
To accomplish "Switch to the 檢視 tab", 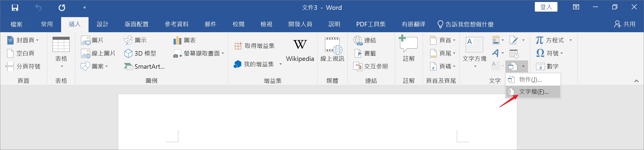I will (266, 24).
